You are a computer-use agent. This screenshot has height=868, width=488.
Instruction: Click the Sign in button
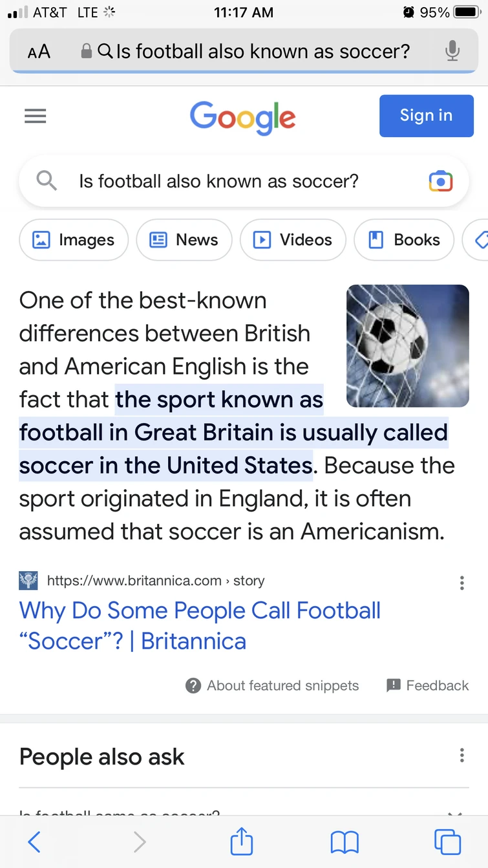click(426, 116)
